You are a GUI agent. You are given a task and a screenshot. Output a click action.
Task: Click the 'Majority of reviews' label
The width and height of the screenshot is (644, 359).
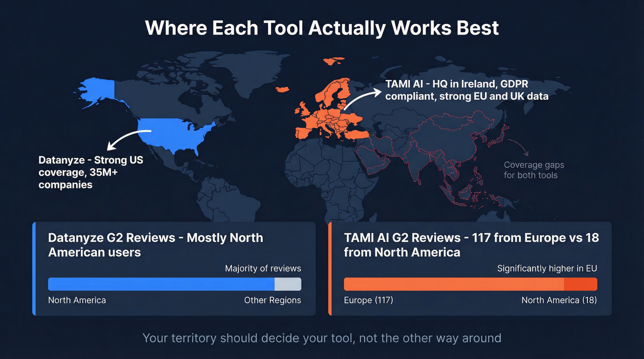coord(263,268)
